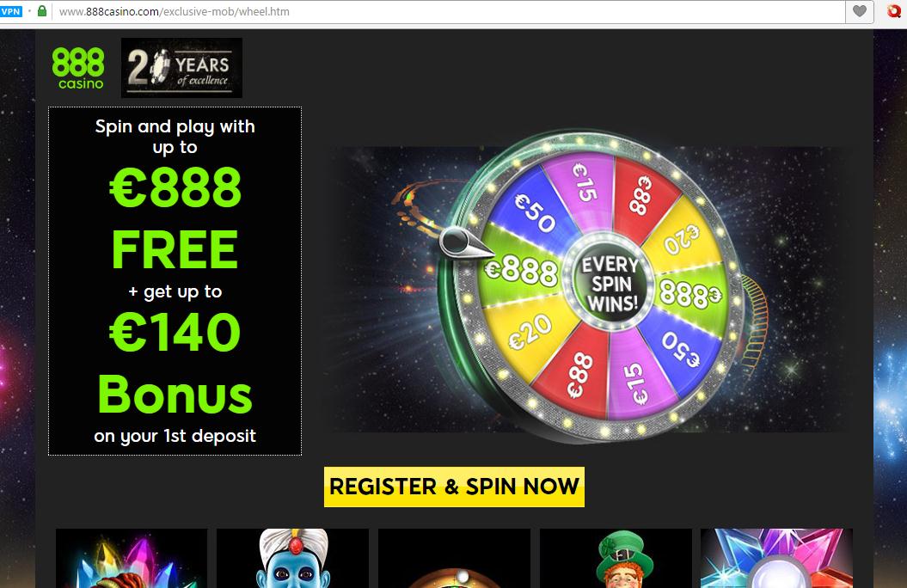Click the 20 Years of excellence badge
The height and width of the screenshot is (588, 907).
click(x=181, y=68)
